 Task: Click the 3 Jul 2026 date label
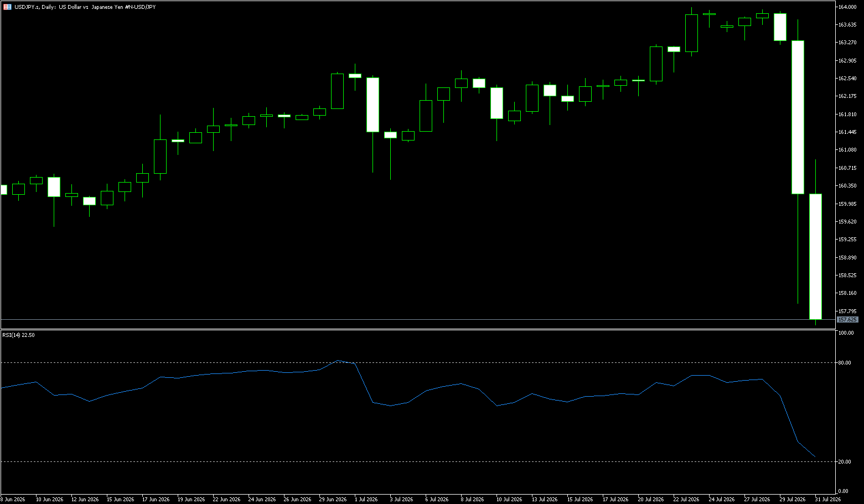(x=401, y=499)
